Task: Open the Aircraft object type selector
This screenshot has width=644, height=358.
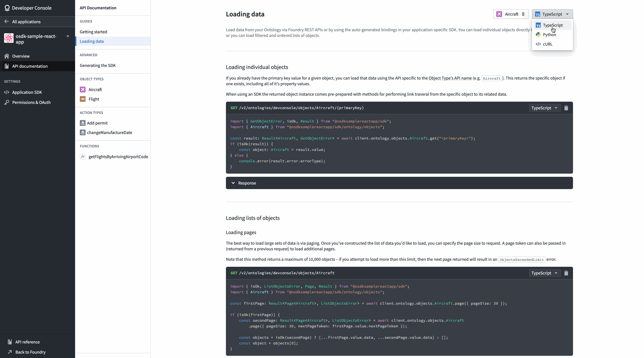Action: [x=511, y=14]
